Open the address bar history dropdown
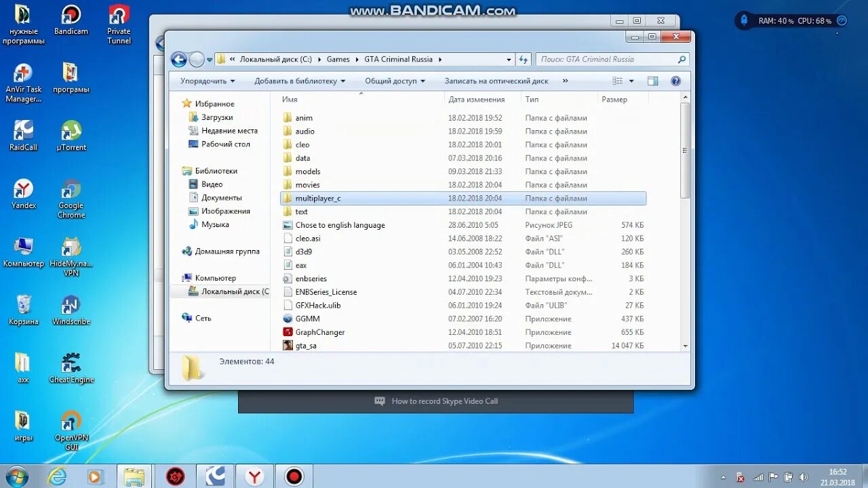This screenshot has width=868, height=488. [509, 60]
